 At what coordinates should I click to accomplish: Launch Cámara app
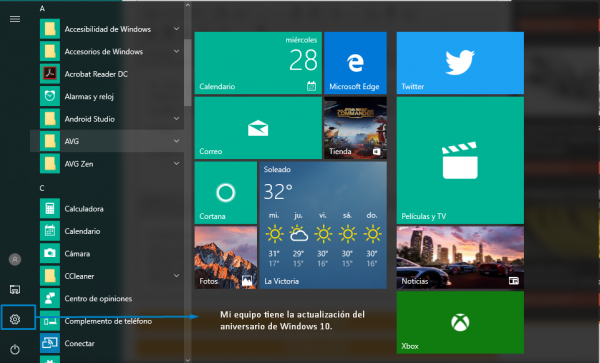(107, 254)
